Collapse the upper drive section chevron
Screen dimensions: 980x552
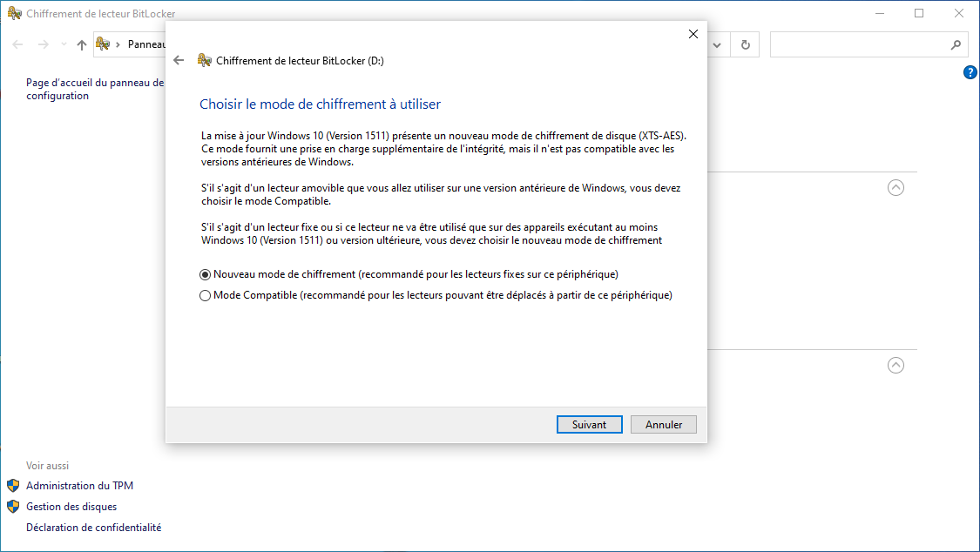click(x=896, y=187)
